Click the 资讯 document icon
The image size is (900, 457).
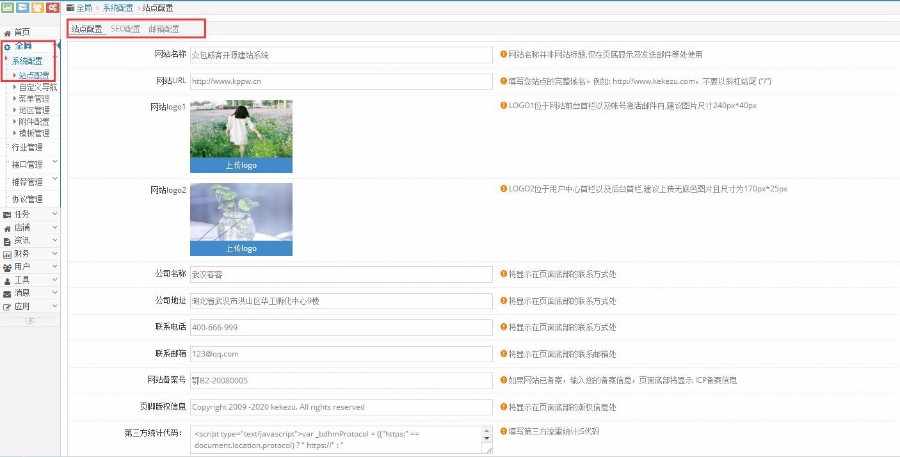tap(7, 241)
